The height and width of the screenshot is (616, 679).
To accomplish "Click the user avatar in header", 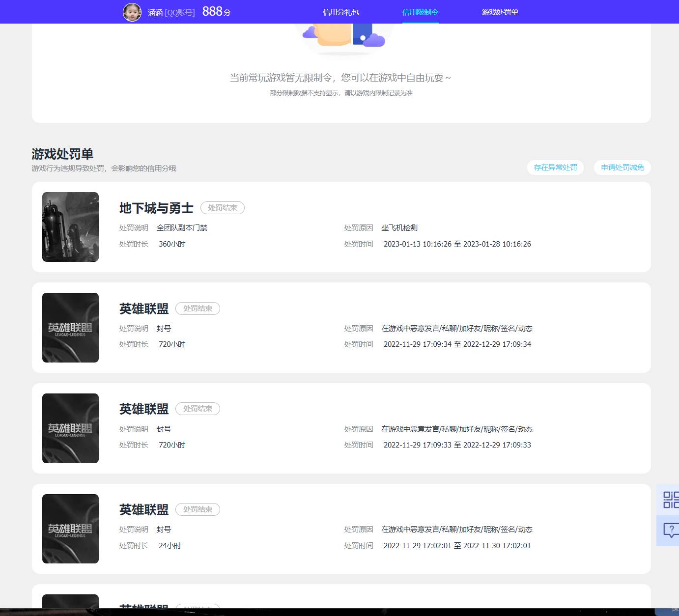I will (132, 12).
